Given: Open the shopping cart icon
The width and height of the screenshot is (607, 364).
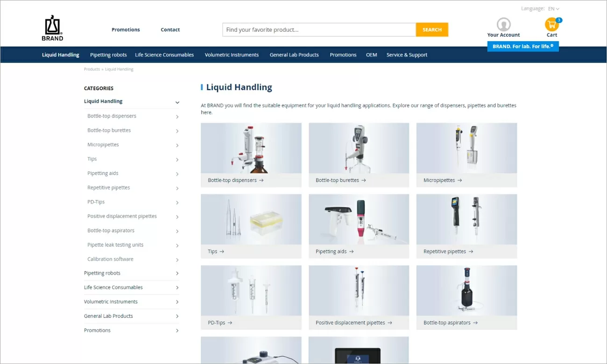Looking at the screenshot, I should point(551,25).
